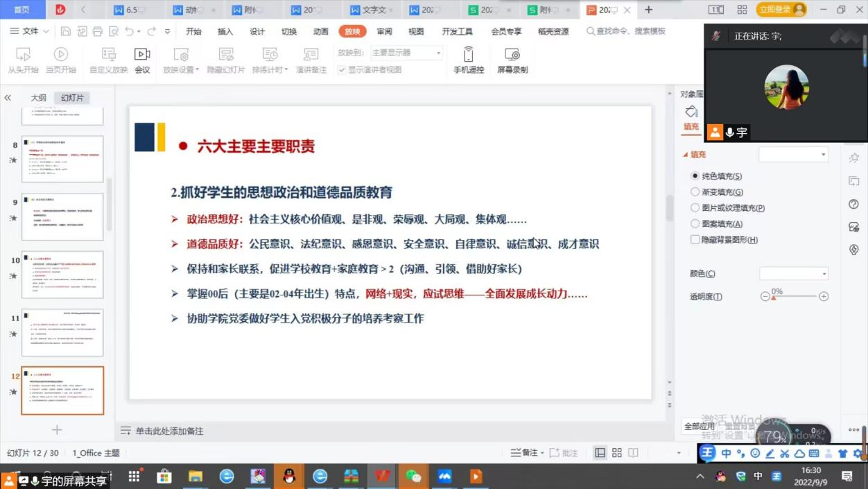Screen dimensions: 868x489
Task: Click the 当页开始 play from current slide icon
Action: [61, 60]
